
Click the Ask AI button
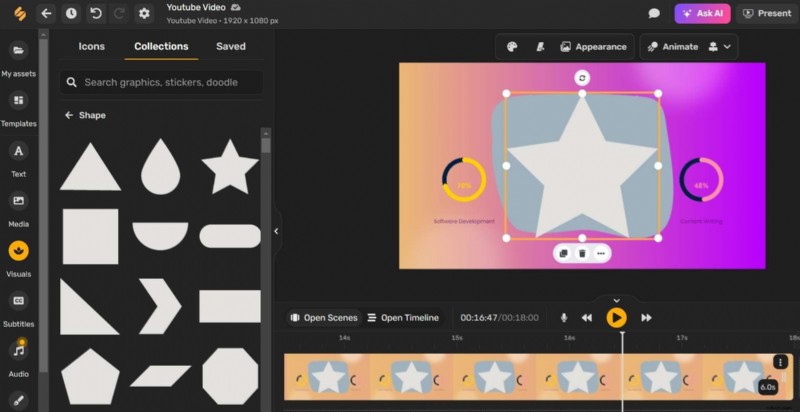pos(702,14)
